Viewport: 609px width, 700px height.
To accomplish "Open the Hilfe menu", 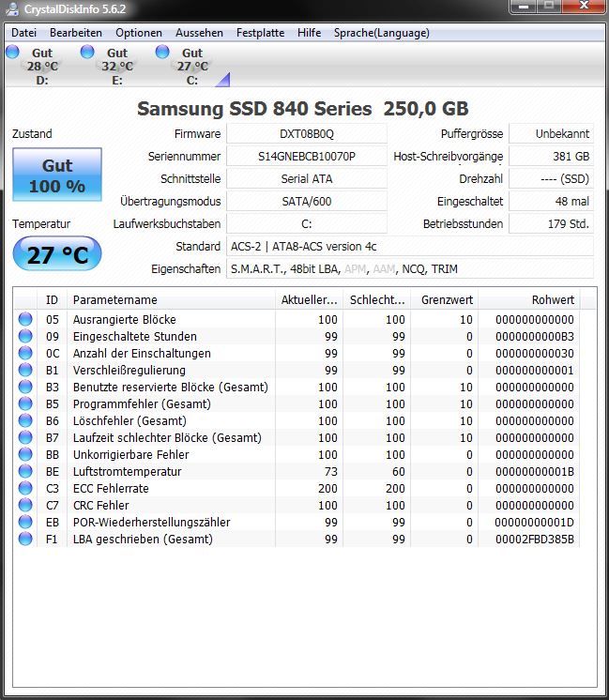I will (x=309, y=33).
